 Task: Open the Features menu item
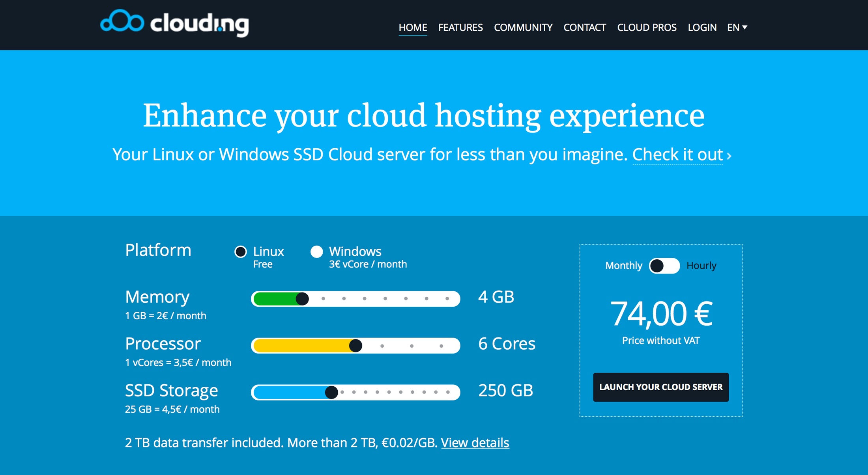[x=460, y=27]
